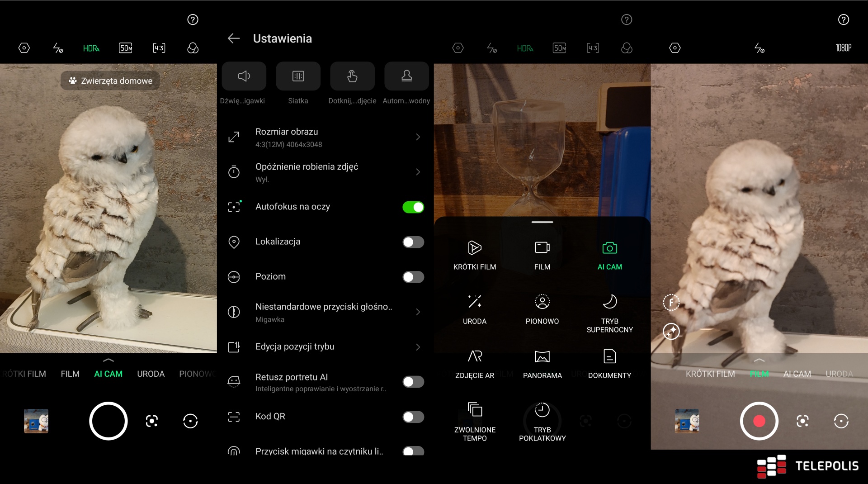This screenshot has height=484, width=868.
Task: Open the Panorama mode icon
Action: (542, 356)
